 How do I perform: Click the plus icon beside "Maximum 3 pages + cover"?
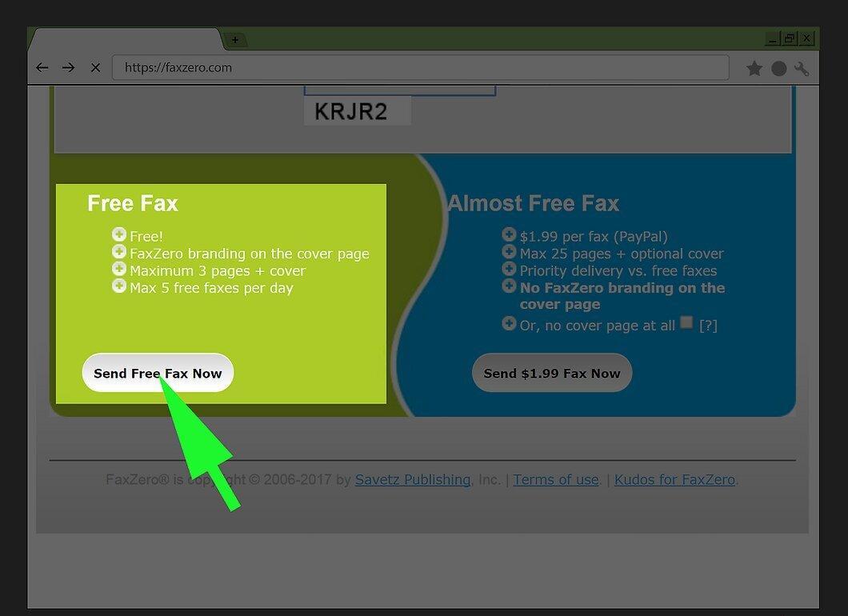(119, 269)
